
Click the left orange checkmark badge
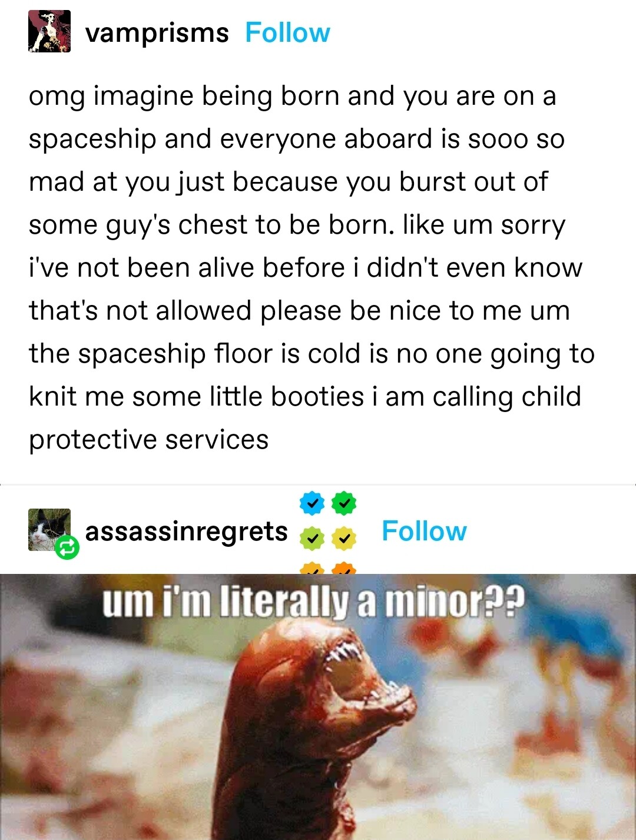coord(312,568)
